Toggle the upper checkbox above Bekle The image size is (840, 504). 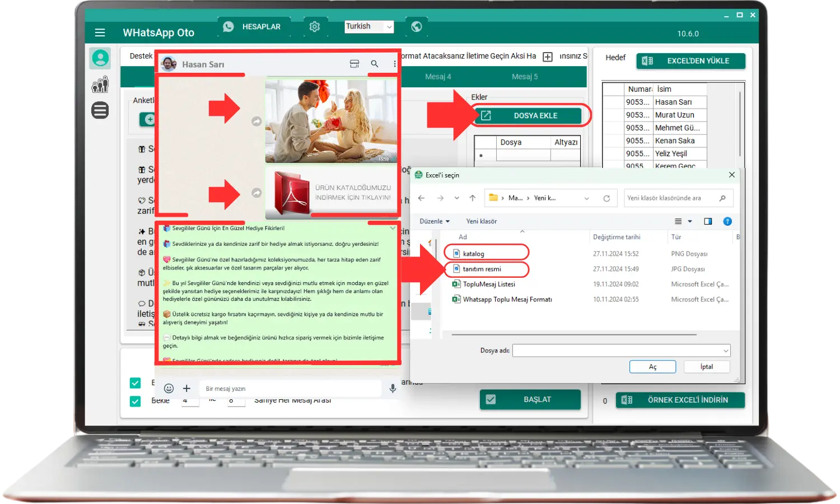[x=135, y=383]
